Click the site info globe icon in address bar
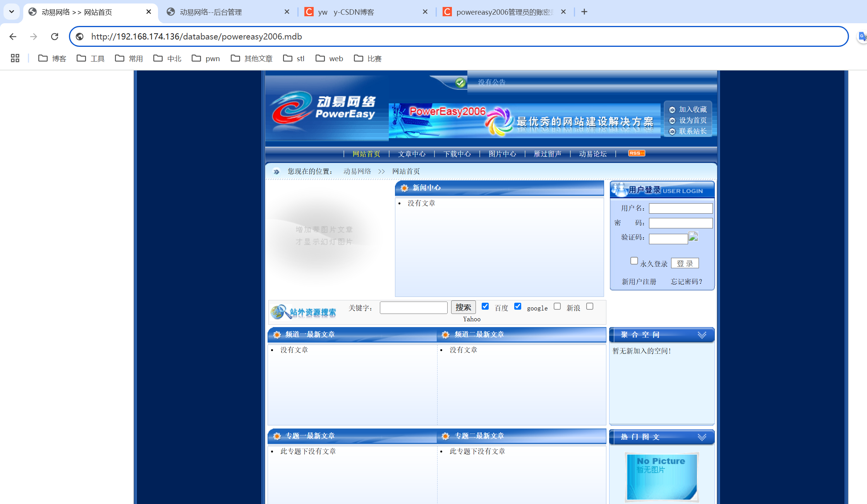Screen dimensions: 867x504 [80, 36]
